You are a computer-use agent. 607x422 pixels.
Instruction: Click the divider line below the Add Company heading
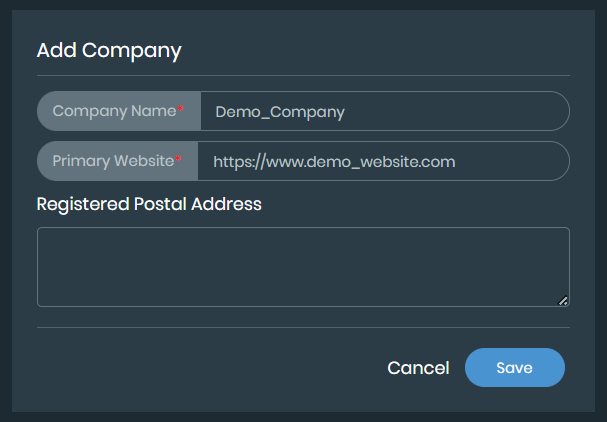(x=302, y=75)
